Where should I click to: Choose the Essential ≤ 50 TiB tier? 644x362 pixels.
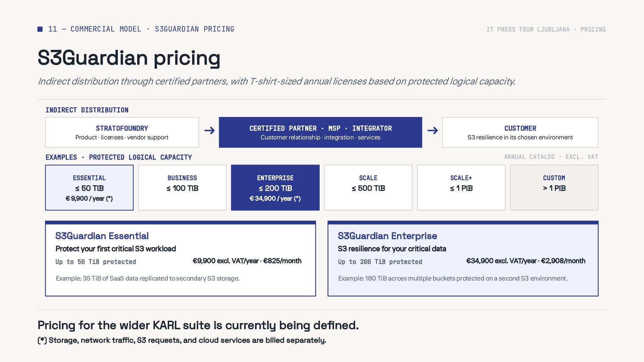click(89, 188)
